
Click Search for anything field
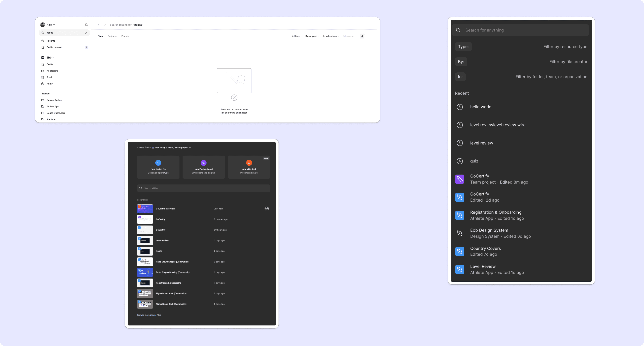(520, 30)
